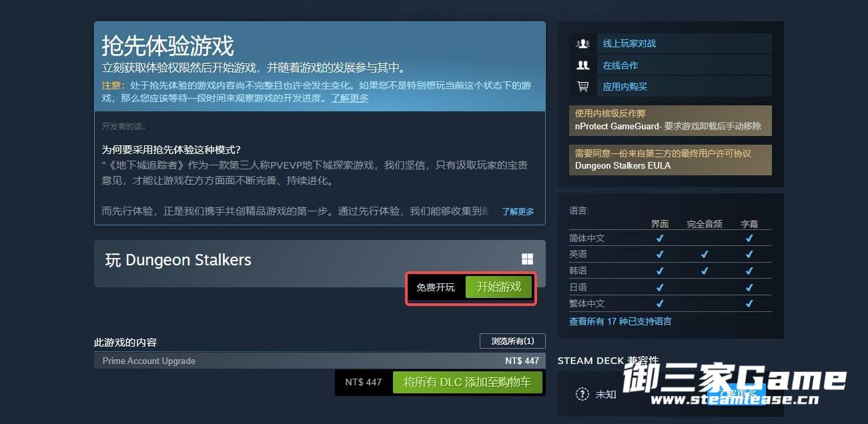The image size is (868, 424).
Task: Click 英语 full audio checkmark
Action: pos(705,254)
